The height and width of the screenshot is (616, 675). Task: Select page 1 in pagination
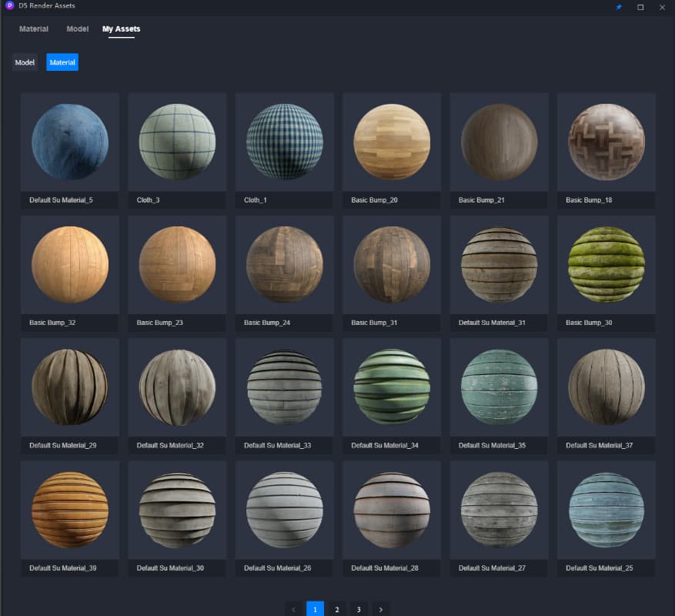(x=315, y=609)
